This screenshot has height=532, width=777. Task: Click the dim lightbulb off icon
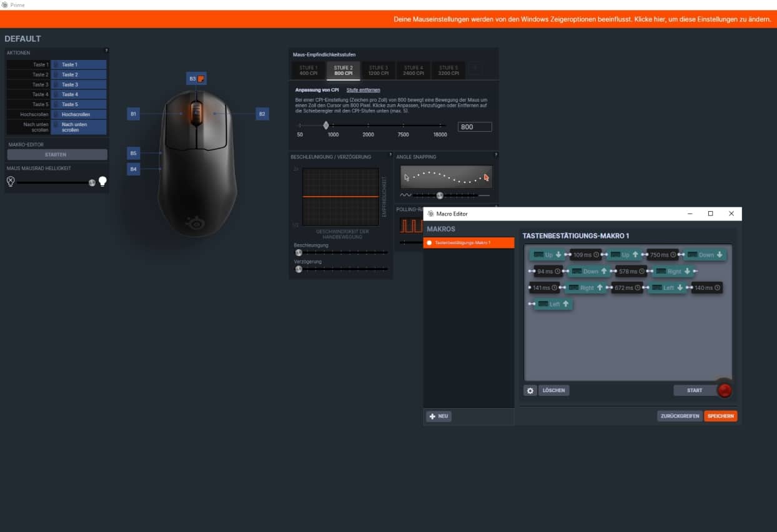point(11,182)
